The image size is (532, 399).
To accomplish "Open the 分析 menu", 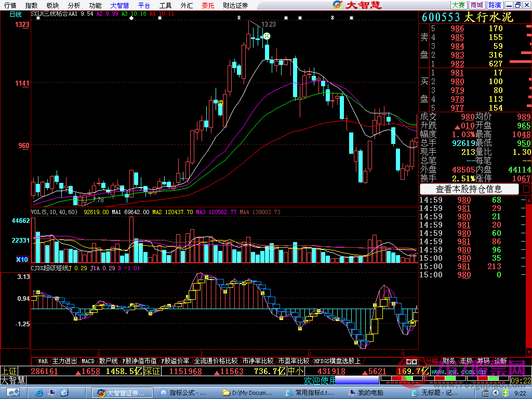I will point(74,5).
